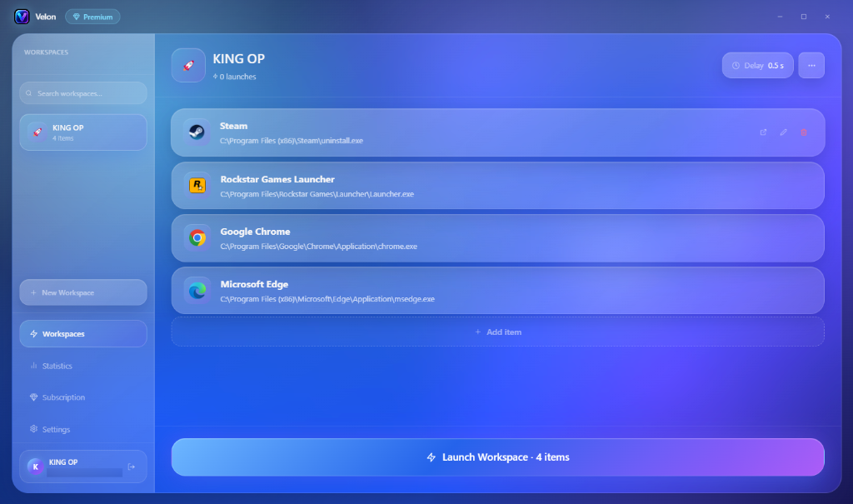Image resolution: width=853 pixels, height=504 pixels.
Task: Click the logout icon beside KING OP account
Action: pyautogui.click(x=132, y=467)
